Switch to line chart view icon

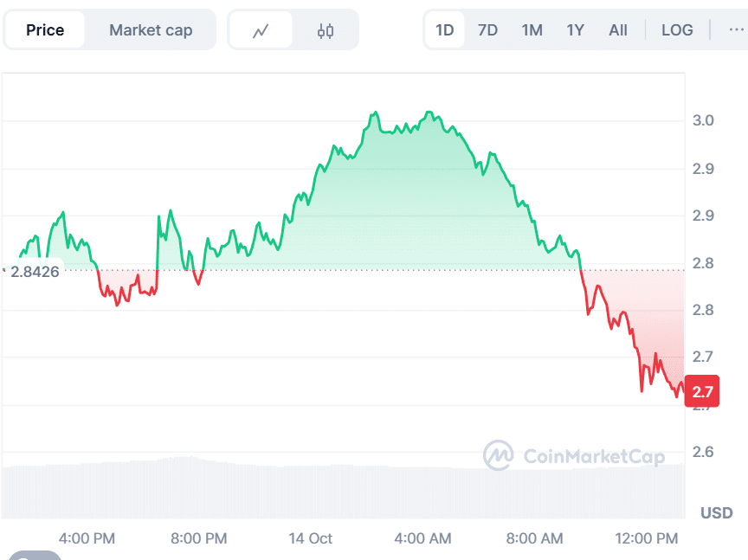click(261, 30)
